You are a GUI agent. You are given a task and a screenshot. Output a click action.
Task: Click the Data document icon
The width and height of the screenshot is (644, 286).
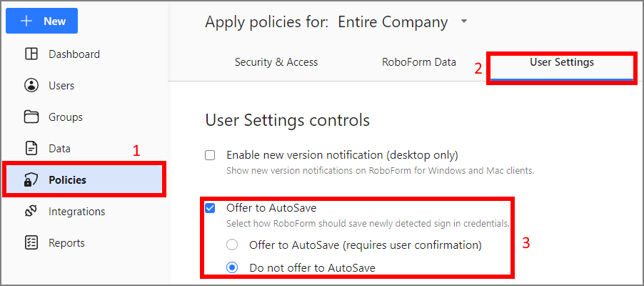pos(31,149)
